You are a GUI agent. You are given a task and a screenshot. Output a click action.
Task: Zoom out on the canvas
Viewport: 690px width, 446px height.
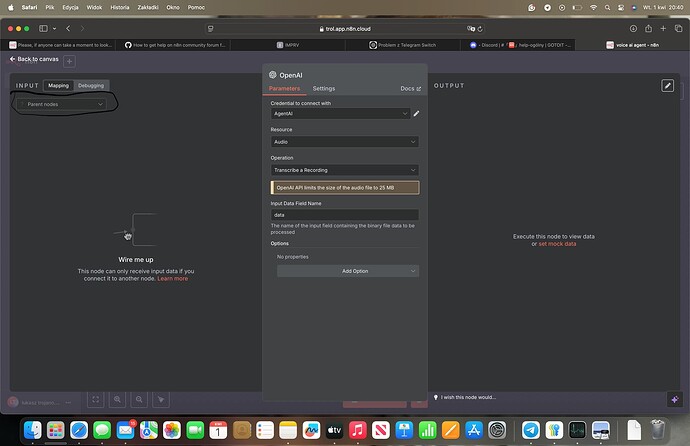point(139,399)
